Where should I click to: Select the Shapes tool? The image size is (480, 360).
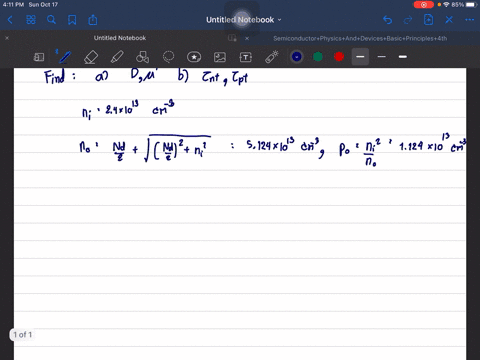[x=142, y=57]
